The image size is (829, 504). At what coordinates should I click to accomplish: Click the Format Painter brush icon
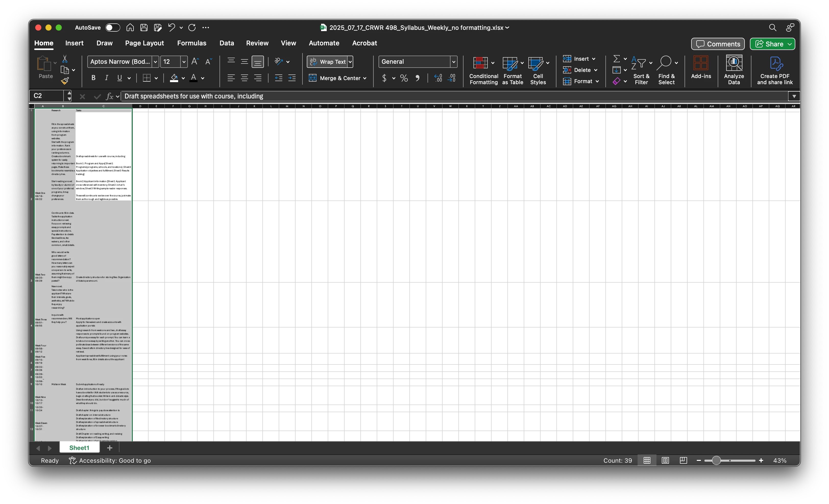coord(65,81)
